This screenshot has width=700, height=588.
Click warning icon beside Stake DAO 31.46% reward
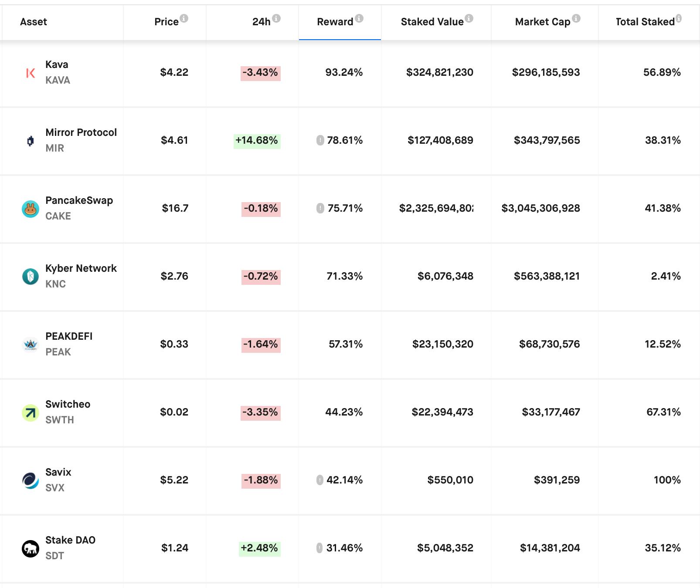(319, 548)
